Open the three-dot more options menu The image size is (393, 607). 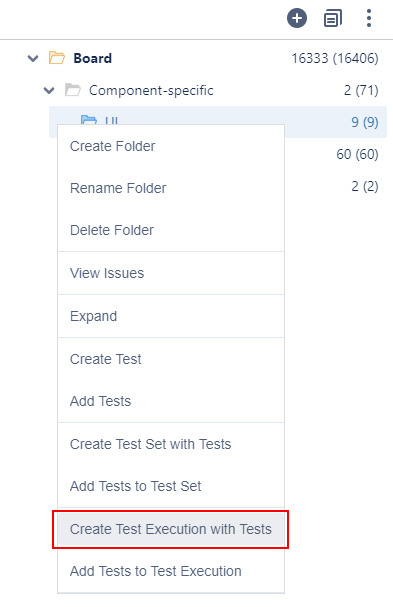(369, 18)
